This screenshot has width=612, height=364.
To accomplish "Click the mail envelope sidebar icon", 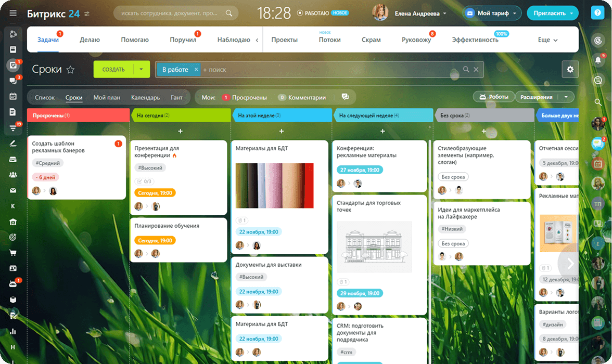I will point(13,190).
